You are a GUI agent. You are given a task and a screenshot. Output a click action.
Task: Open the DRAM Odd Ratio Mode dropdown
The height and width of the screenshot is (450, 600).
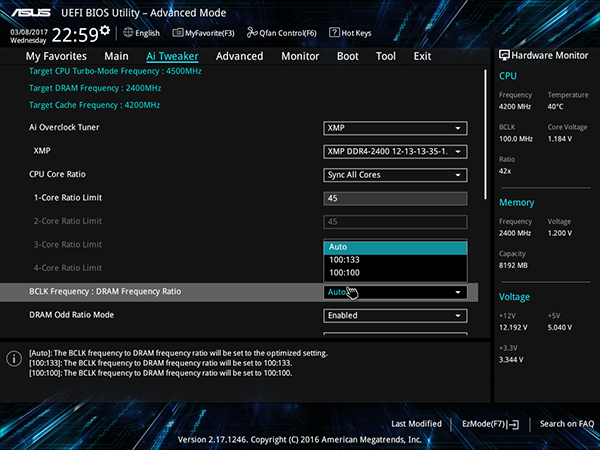coord(395,316)
